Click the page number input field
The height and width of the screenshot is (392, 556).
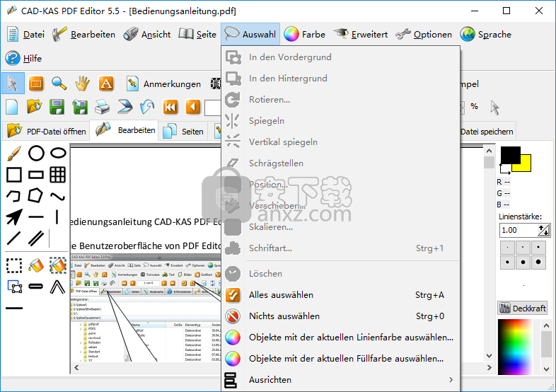(x=213, y=108)
